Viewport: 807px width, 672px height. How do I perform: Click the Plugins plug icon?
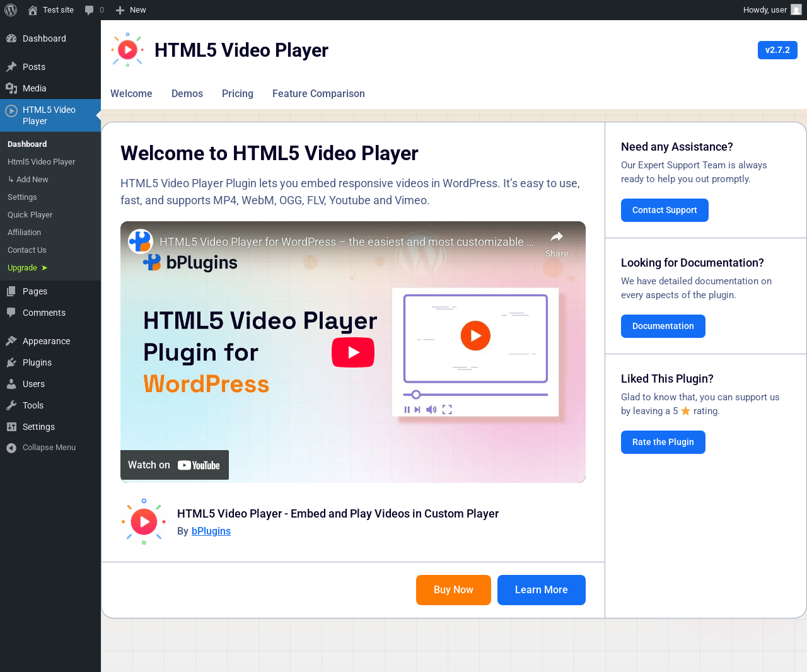11,362
